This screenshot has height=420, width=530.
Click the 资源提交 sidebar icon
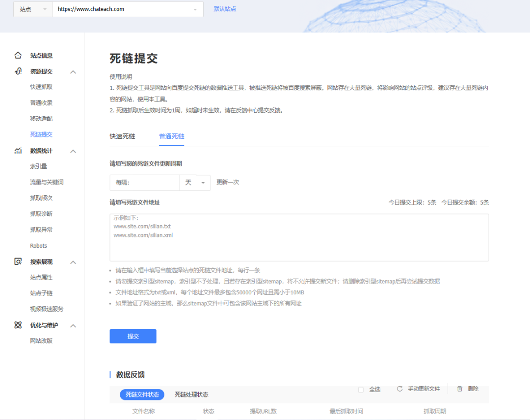point(18,71)
